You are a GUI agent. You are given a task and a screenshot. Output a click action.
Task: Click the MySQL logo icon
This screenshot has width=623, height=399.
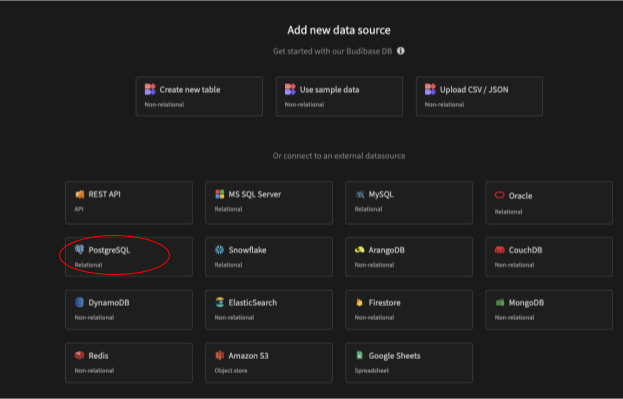tap(360, 194)
